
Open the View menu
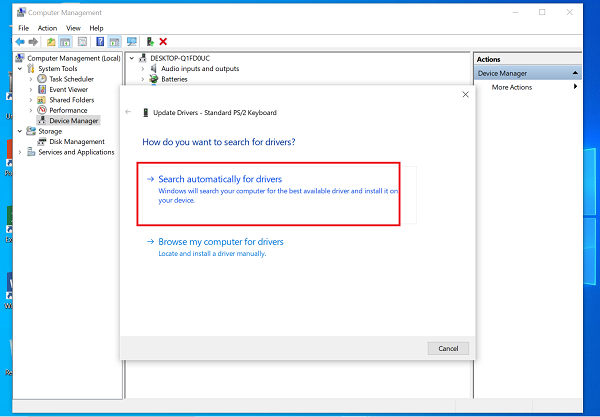(x=73, y=28)
